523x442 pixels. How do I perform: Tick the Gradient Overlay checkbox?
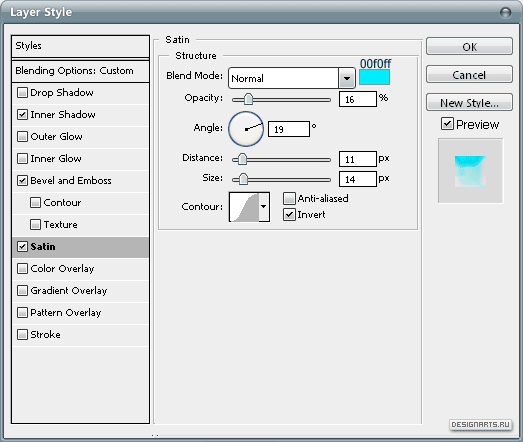click(x=22, y=291)
